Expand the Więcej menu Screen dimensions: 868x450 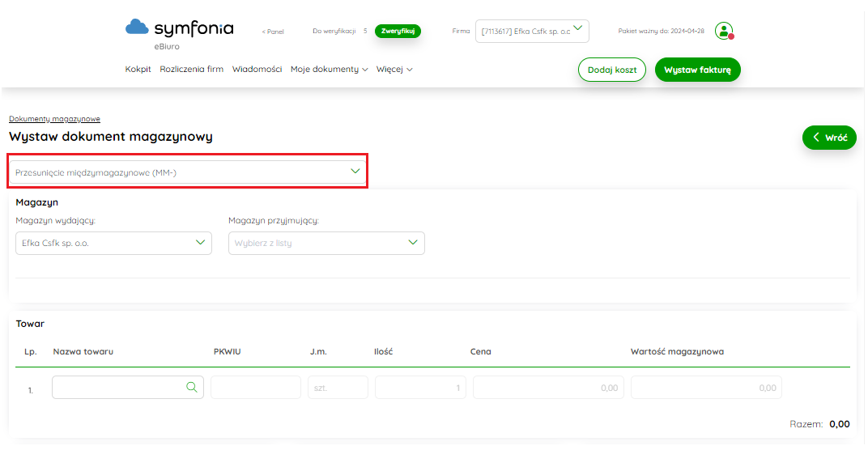[x=394, y=69]
